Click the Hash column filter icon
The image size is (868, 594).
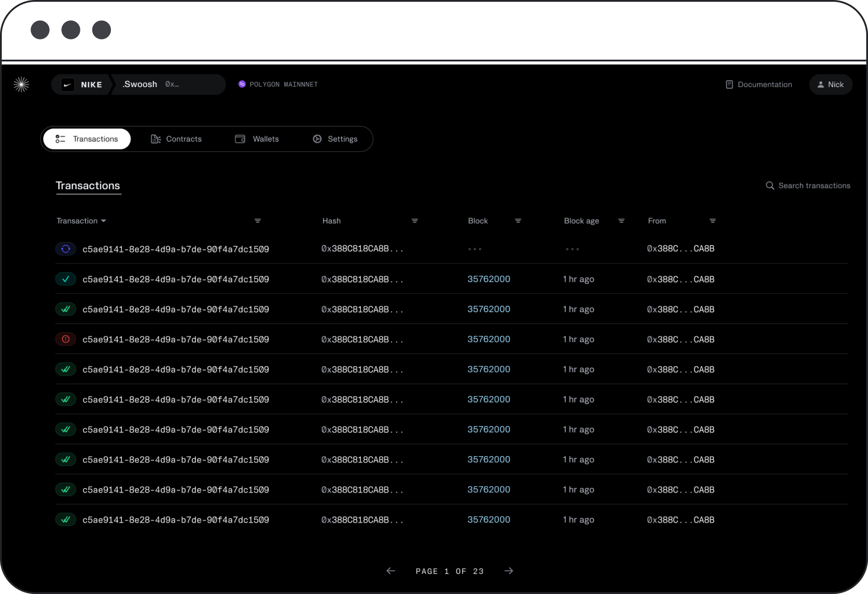tap(415, 221)
